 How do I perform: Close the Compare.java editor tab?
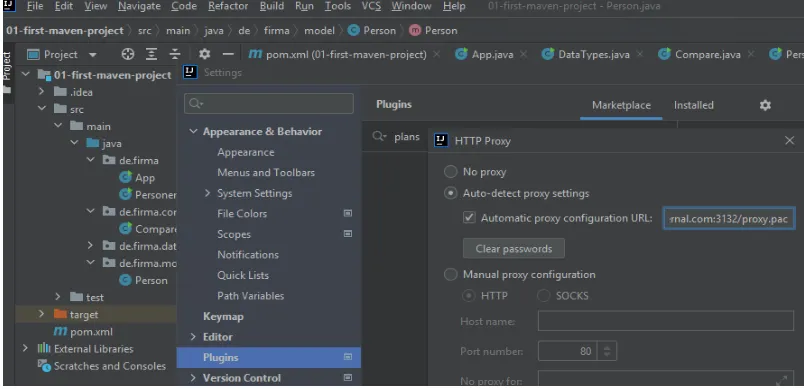pyautogui.click(x=751, y=54)
